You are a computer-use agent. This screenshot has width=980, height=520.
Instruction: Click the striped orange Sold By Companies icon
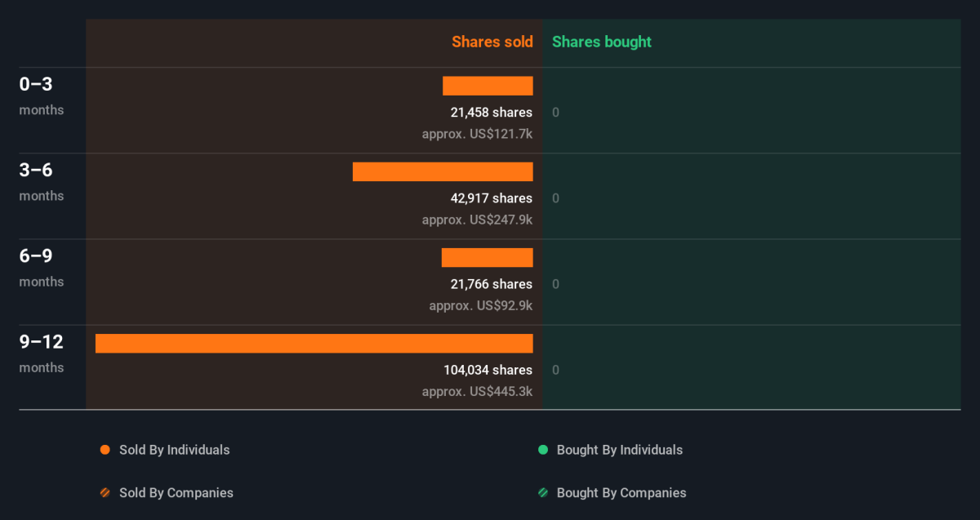pyautogui.click(x=105, y=493)
